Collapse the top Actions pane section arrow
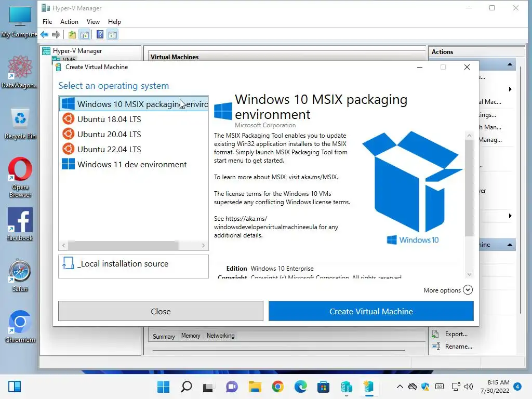Screen dimensions: 532x399 coord(510,64)
